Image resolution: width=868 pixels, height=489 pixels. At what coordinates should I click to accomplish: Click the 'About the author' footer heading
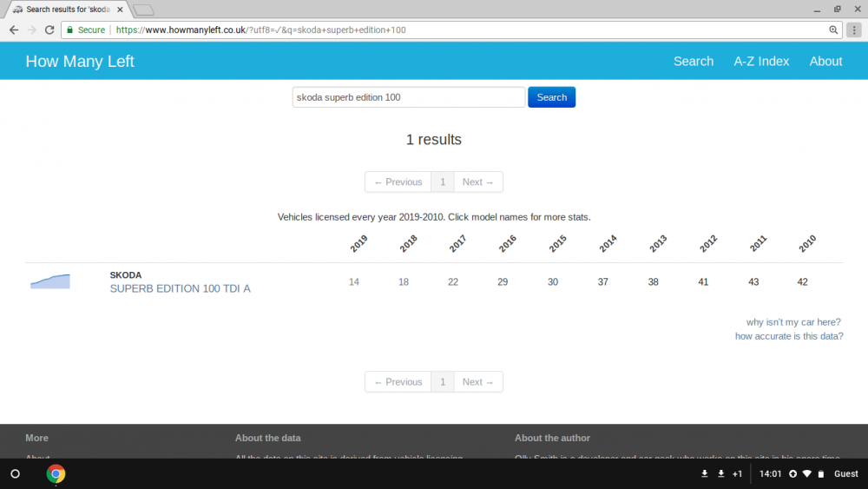[552, 438]
